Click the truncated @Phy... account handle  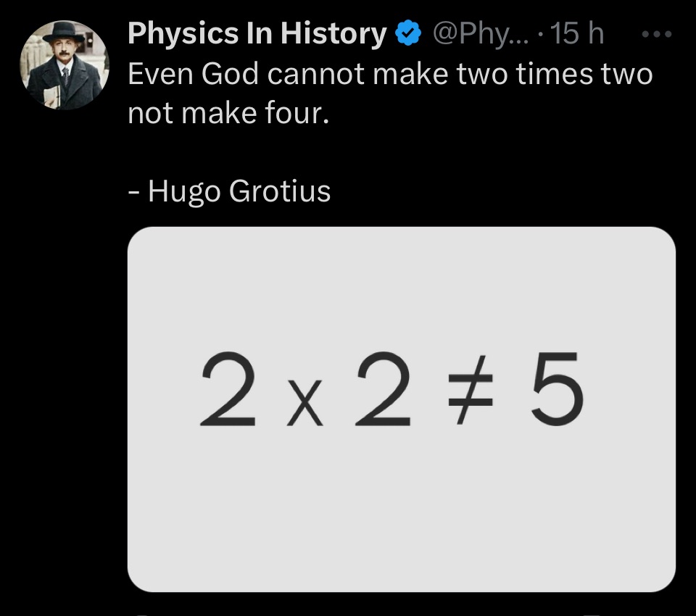pyautogui.click(x=481, y=33)
